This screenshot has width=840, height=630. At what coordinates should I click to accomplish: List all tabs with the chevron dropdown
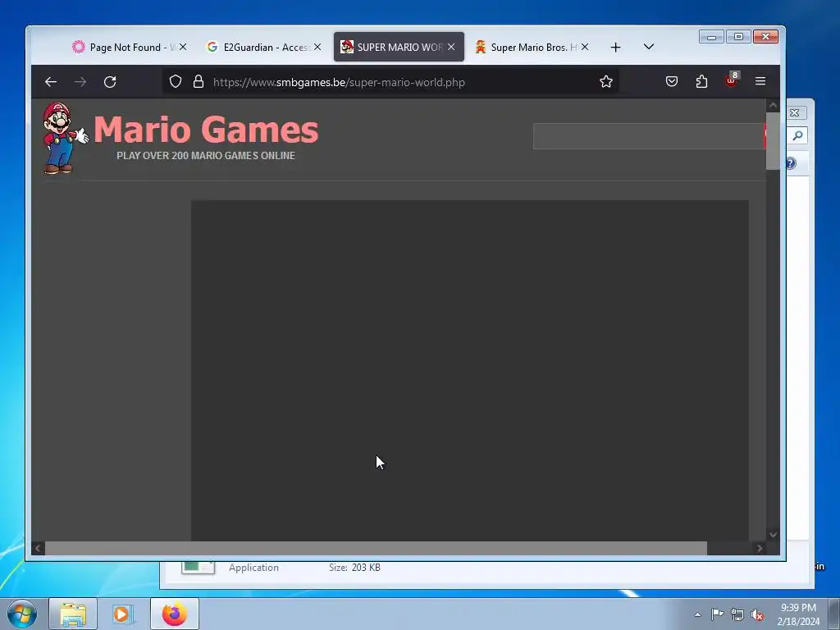coord(649,47)
